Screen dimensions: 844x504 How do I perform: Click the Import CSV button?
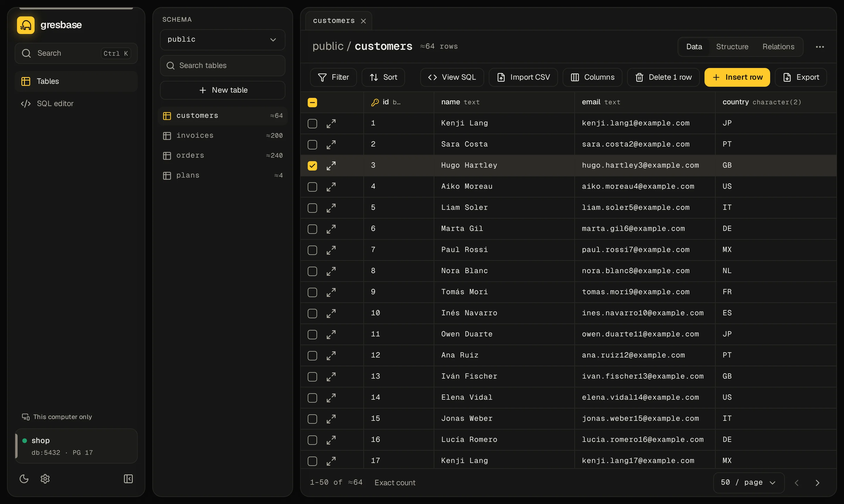tap(523, 77)
